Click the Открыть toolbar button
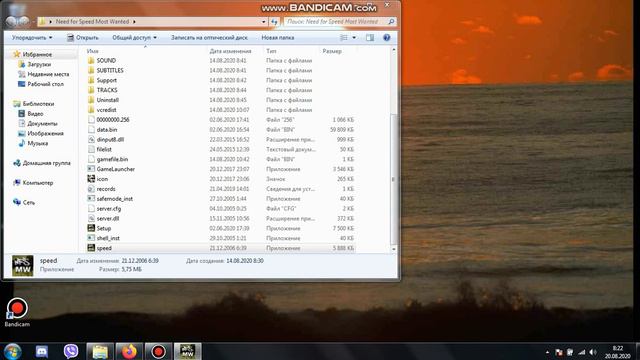This screenshot has height=360, width=640. point(83,38)
